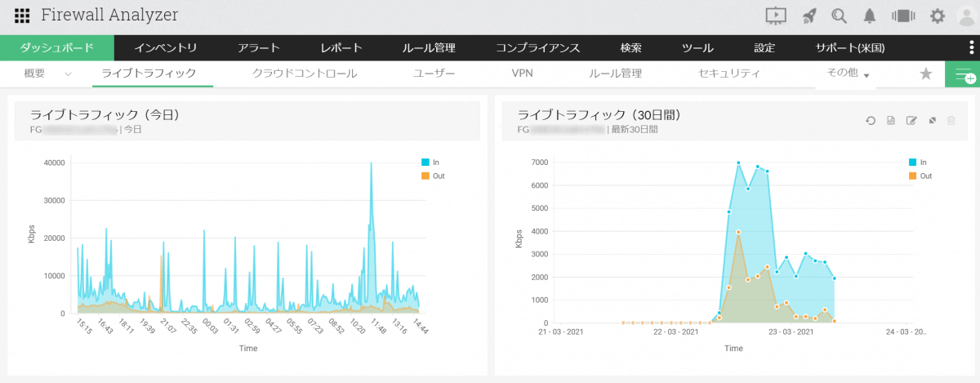Viewport: 980px width, 383px height.
Task: Open the 設定 menu
Action: point(764,47)
